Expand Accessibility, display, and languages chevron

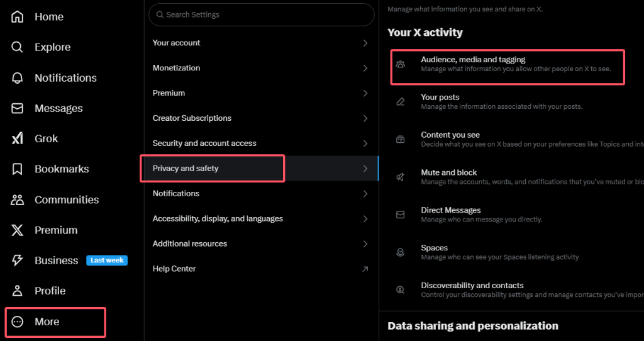click(365, 218)
